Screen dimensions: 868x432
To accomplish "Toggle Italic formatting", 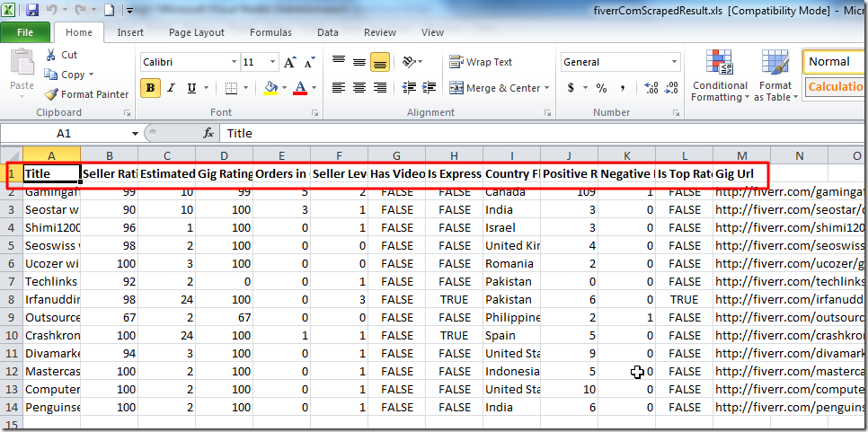I will point(171,88).
